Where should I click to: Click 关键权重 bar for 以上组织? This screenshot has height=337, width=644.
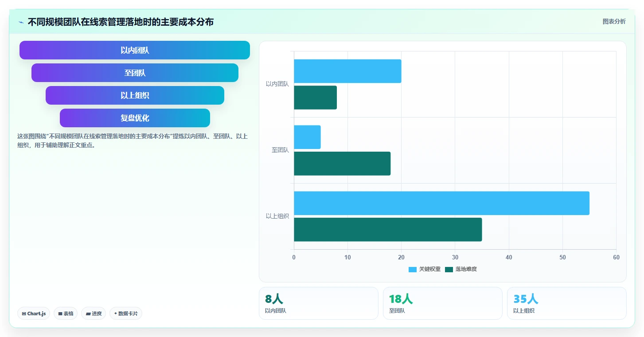[441, 203]
